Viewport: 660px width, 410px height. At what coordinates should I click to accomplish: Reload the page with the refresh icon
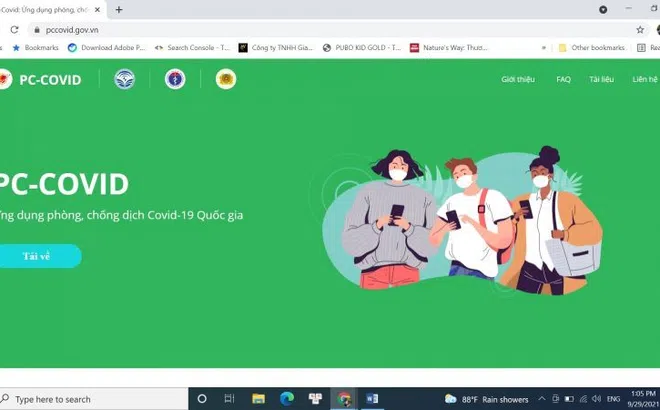pyautogui.click(x=14, y=30)
